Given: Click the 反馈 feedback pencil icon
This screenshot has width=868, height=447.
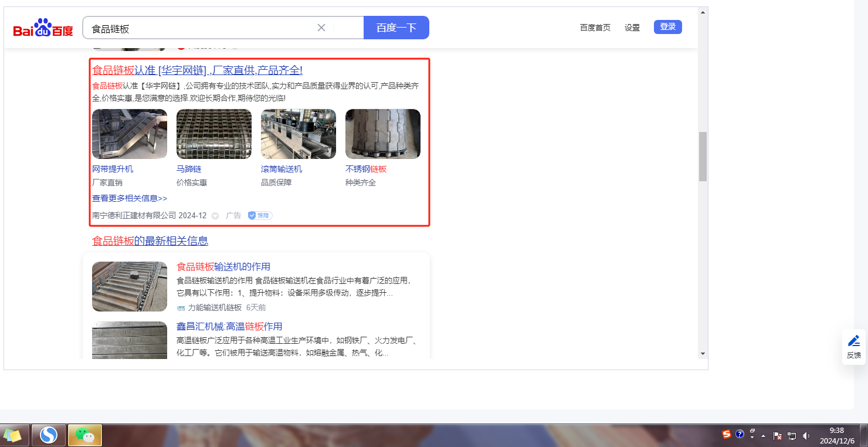Looking at the screenshot, I should coord(854,340).
